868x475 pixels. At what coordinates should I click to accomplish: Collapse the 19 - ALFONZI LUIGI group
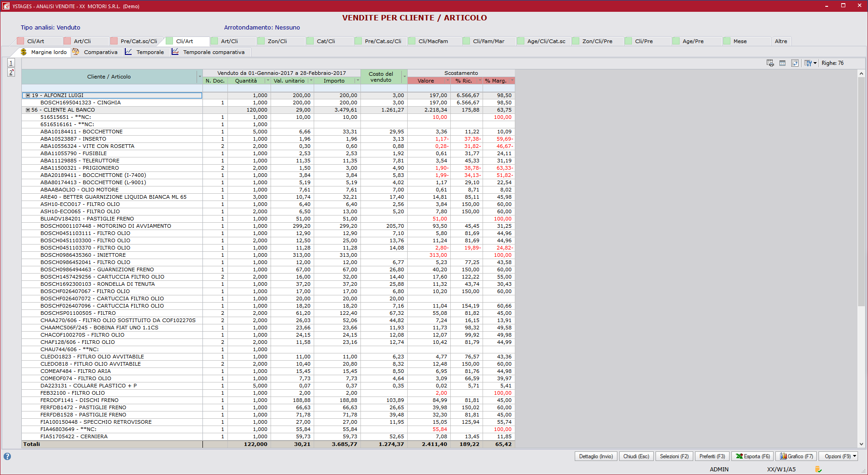click(28, 95)
